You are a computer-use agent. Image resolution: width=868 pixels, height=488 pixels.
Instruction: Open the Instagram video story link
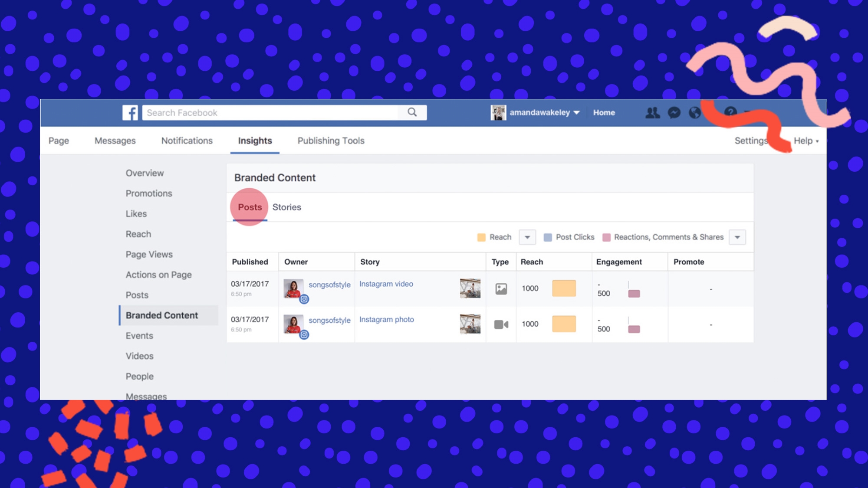(x=386, y=284)
